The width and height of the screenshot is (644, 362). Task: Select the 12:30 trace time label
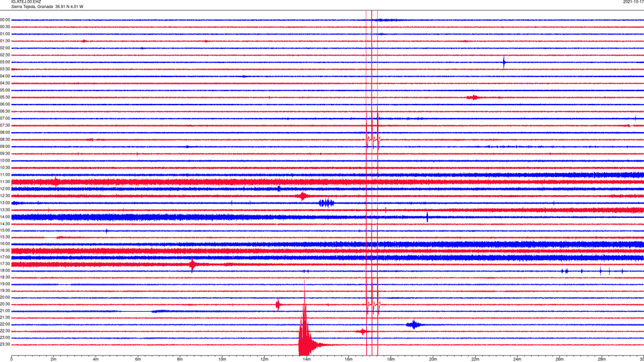[x=5, y=196]
